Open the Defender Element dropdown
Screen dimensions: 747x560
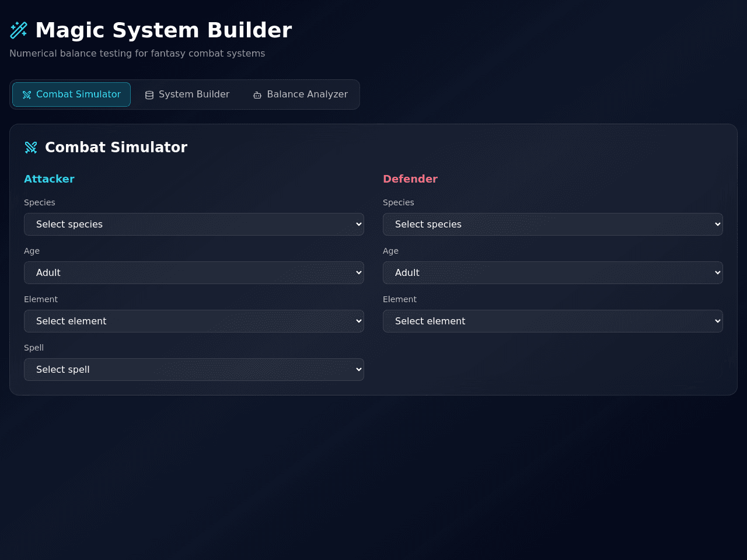point(553,321)
